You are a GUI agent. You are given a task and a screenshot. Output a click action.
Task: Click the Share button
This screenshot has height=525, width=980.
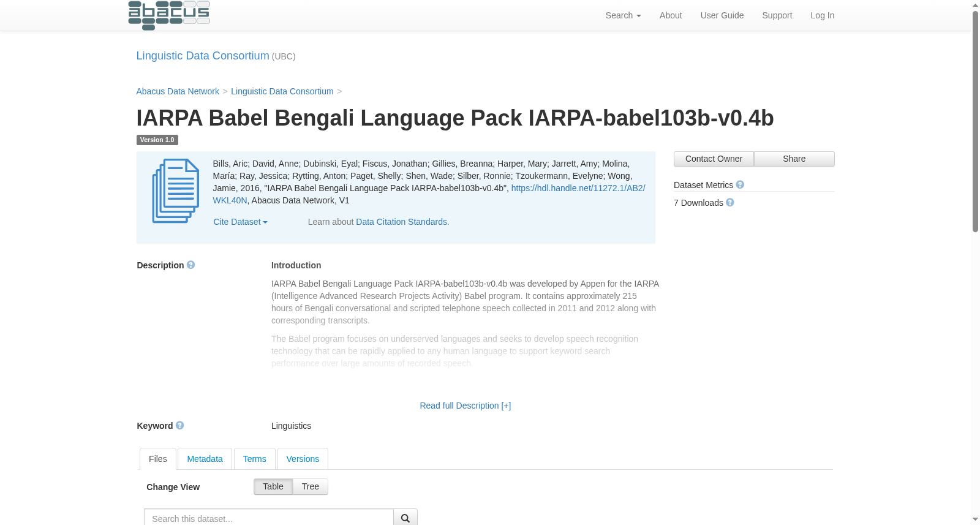pos(794,159)
